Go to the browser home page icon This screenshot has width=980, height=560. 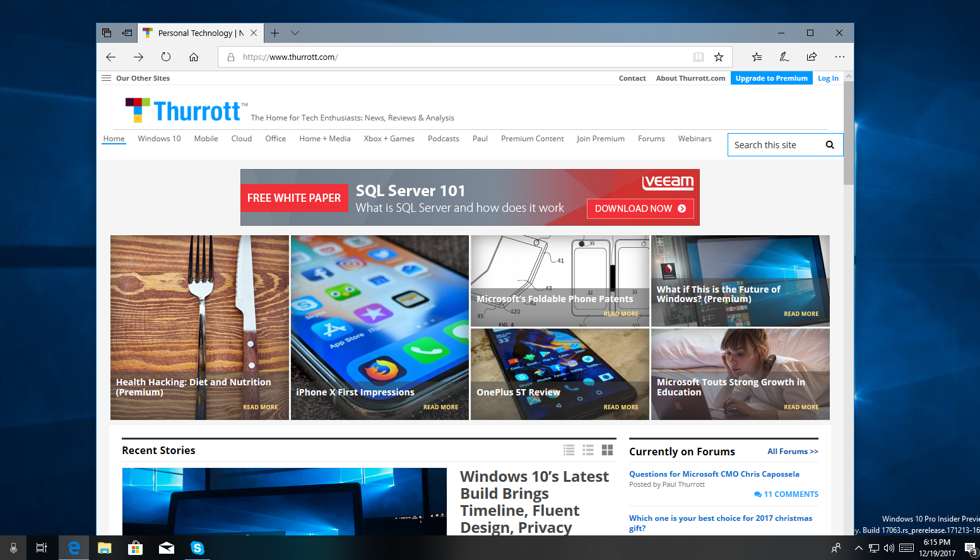coord(194,57)
